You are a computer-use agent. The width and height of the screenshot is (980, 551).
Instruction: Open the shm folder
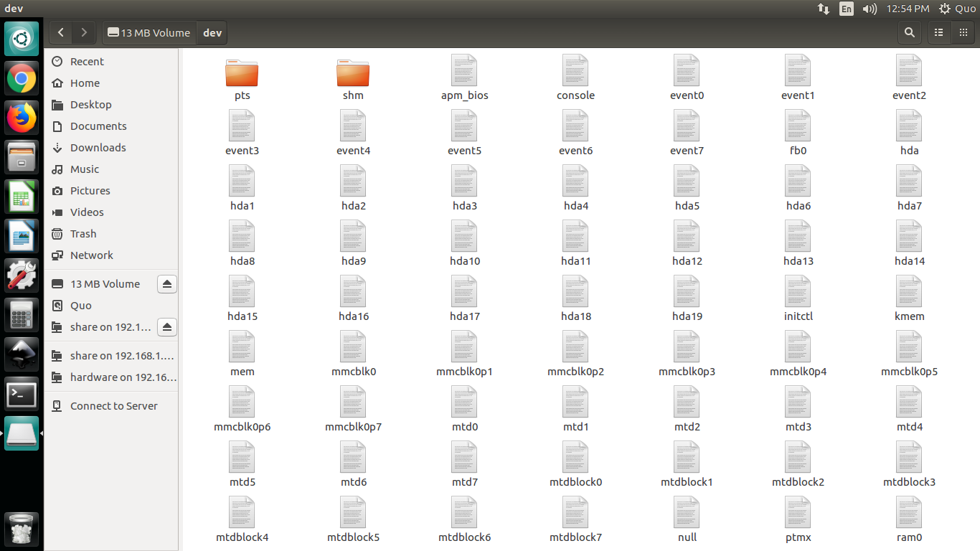pos(353,74)
